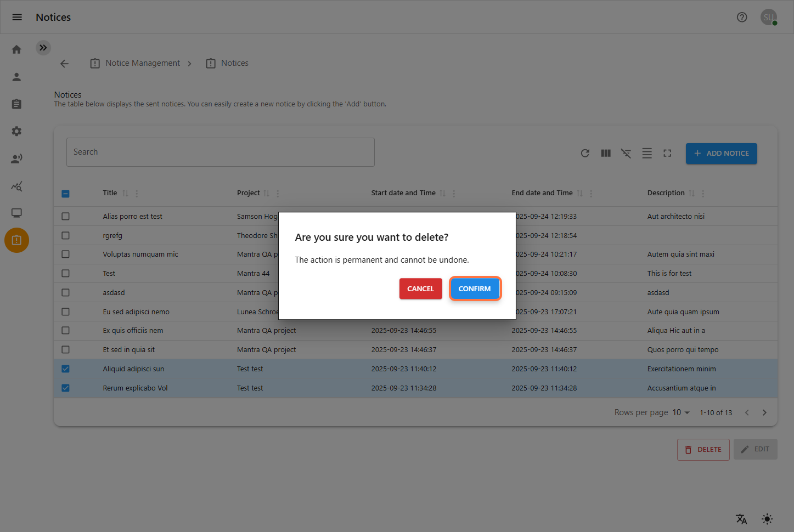Open the column visibility icon
Screen dimensions: 794x532
(605, 153)
